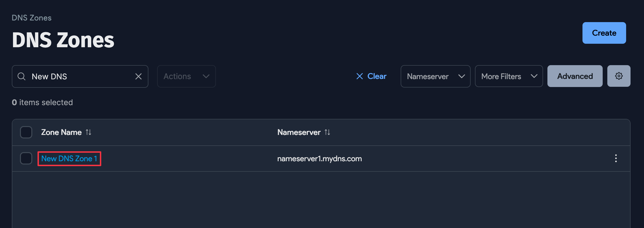Image resolution: width=644 pixels, height=228 pixels.
Task: Tick the checkbox beside nameserver1.mydns.com entry
Action: pyautogui.click(x=26, y=158)
